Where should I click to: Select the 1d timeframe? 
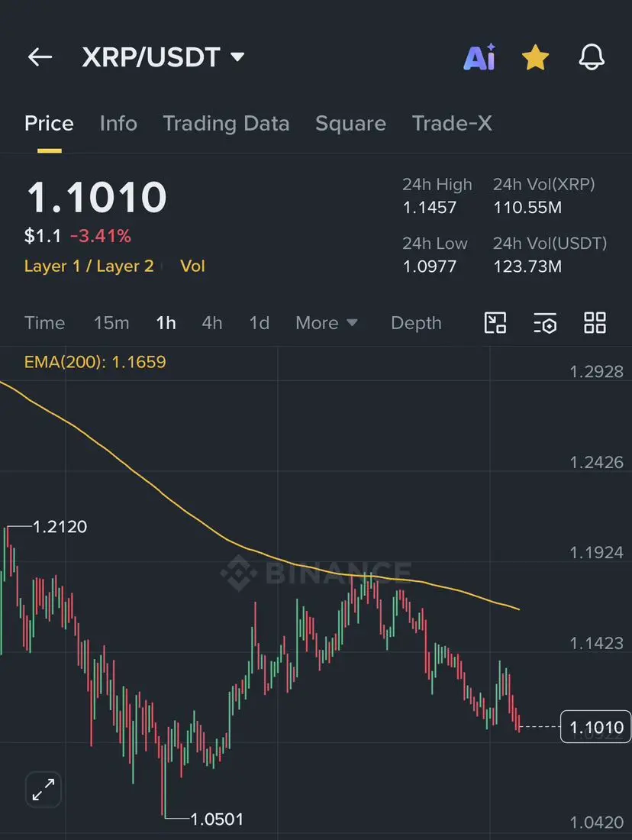[260, 323]
